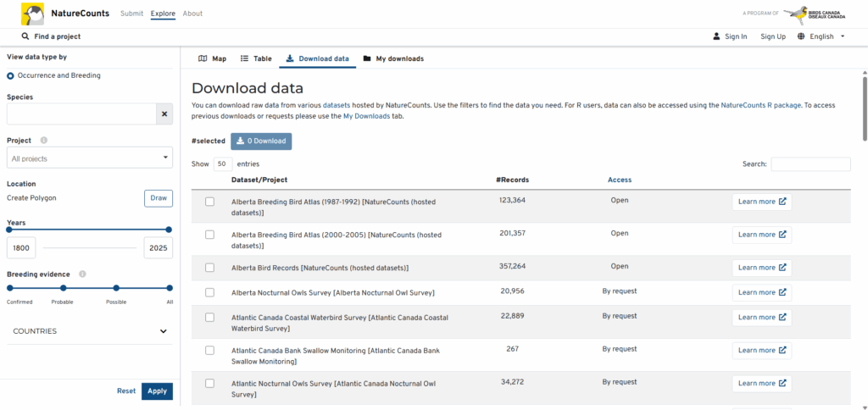The image size is (868, 410).
Task: Click the end year 2025 field
Action: (x=158, y=248)
